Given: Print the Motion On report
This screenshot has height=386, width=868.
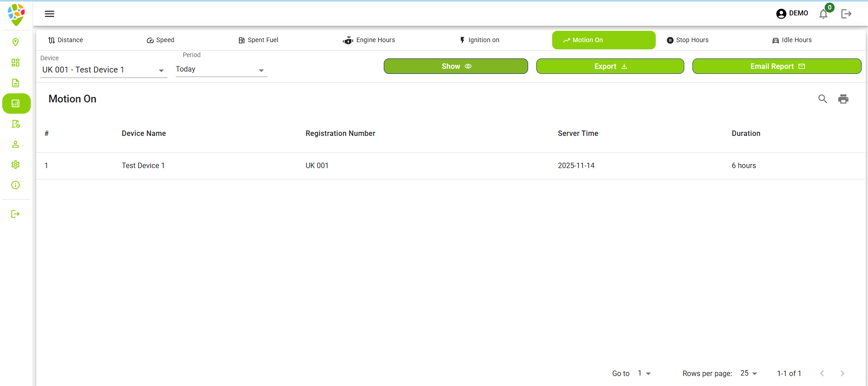Looking at the screenshot, I should point(843,99).
